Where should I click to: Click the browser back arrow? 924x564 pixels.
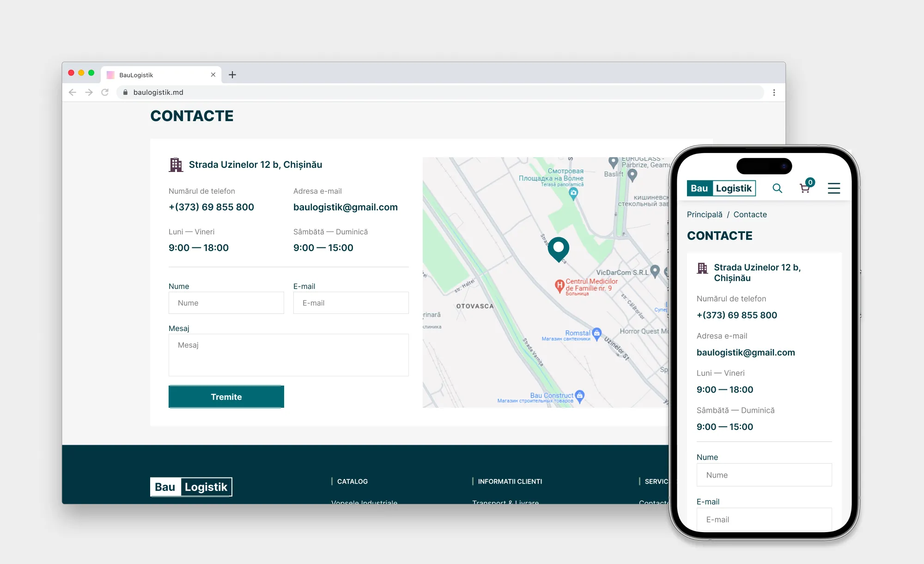click(x=73, y=92)
